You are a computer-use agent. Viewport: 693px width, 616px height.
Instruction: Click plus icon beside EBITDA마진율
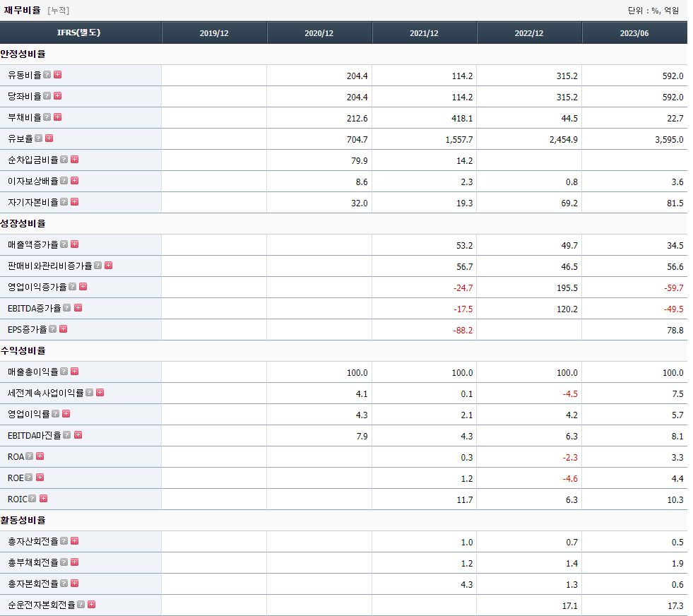[x=78, y=435]
